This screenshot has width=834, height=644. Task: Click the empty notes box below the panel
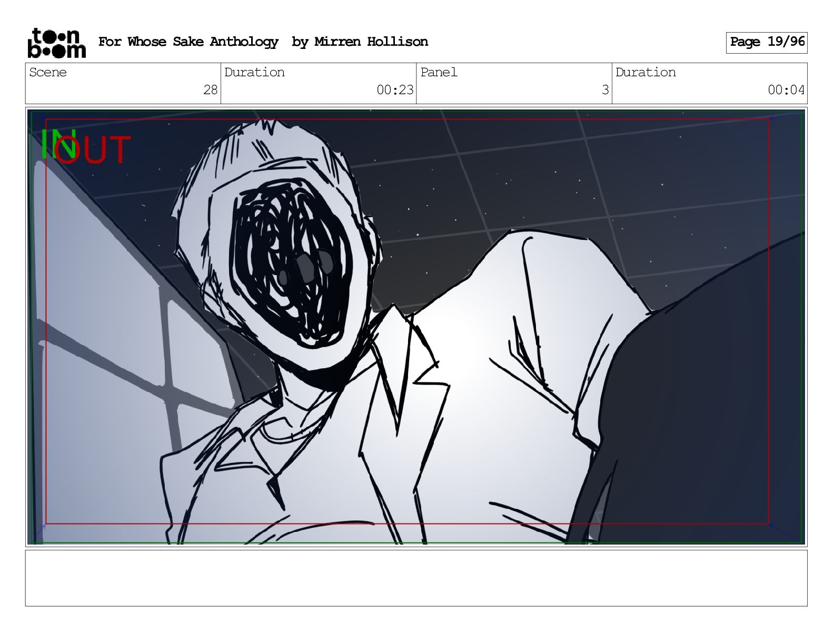click(416, 578)
